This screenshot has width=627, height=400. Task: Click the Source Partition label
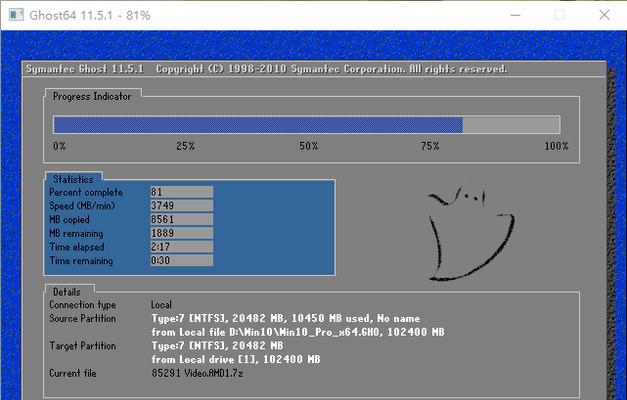[x=82, y=318]
